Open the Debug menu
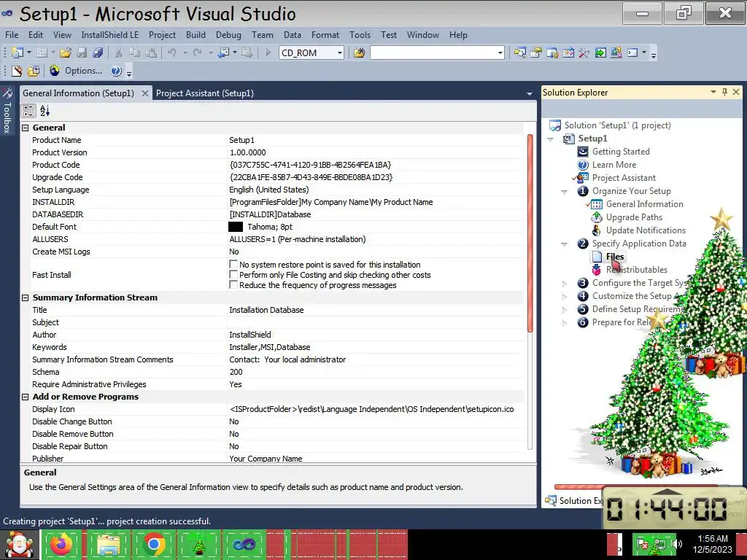Image resolution: width=747 pixels, height=560 pixels. [228, 35]
